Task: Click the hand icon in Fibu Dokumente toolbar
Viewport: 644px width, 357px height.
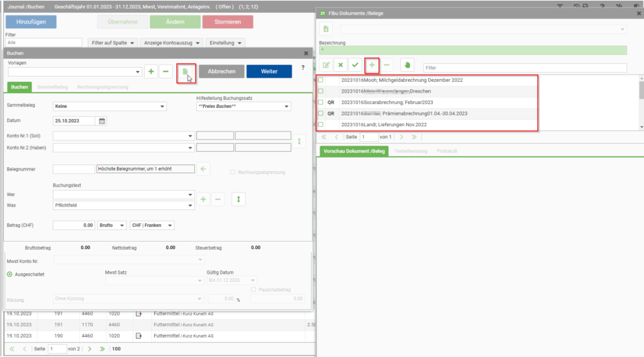Action: 407,65
